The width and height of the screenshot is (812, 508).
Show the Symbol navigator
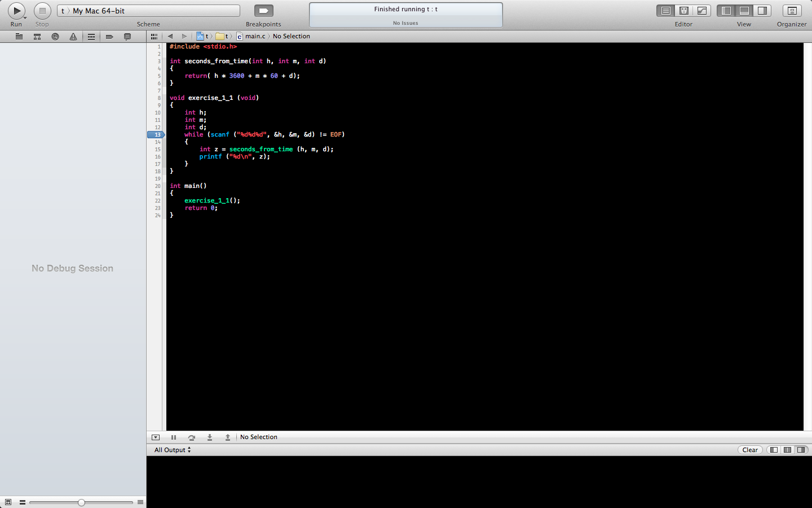(37, 37)
